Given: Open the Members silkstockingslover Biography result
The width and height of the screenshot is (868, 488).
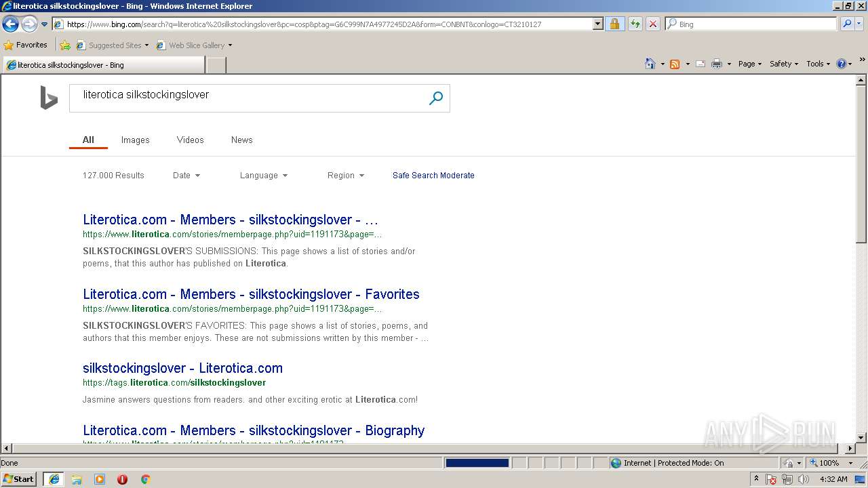Looking at the screenshot, I should tap(254, 430).
